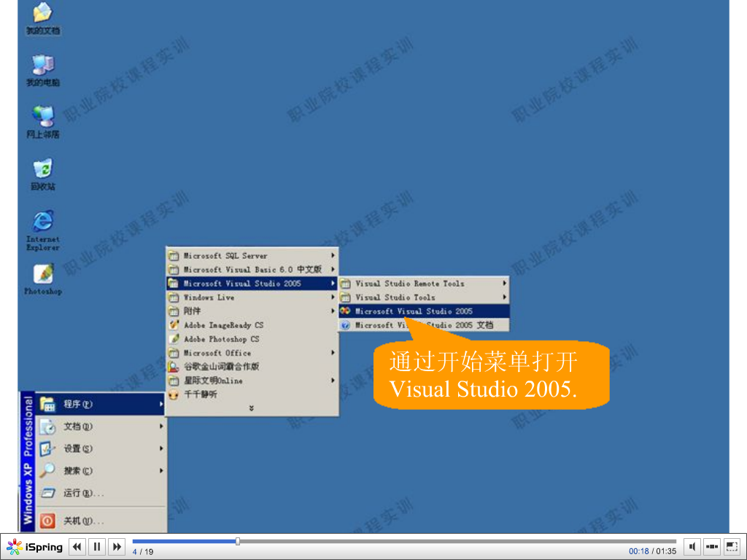Click the red 关机 shutdown icon
This screenshot has height=560, width=747.
tap(47, 521)
